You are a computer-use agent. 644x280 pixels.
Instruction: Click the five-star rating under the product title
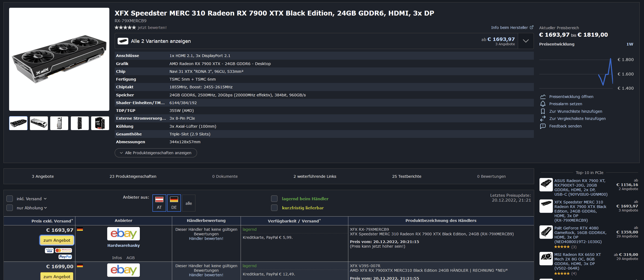(x=125, y=28)
